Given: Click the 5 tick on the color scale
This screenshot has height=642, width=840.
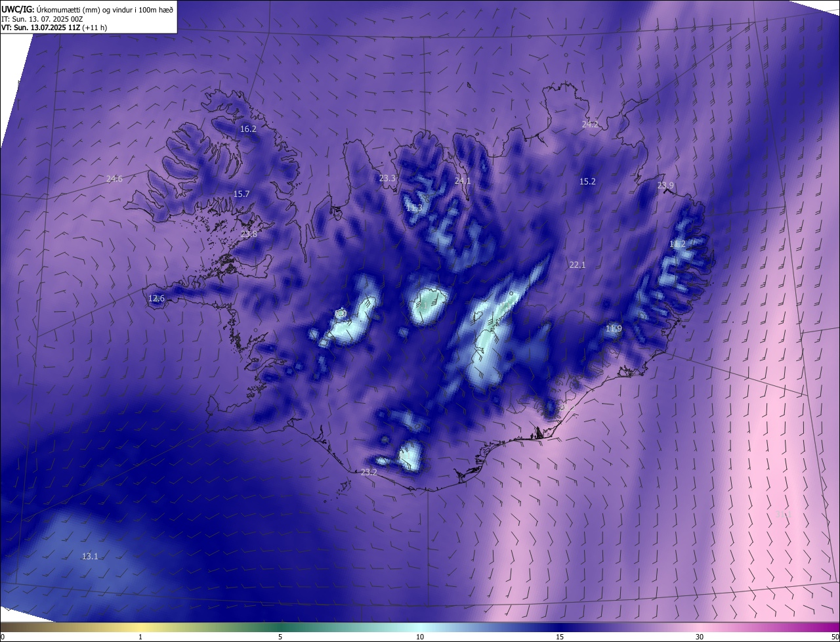Looking at the screenshot, I should (280, 637).
